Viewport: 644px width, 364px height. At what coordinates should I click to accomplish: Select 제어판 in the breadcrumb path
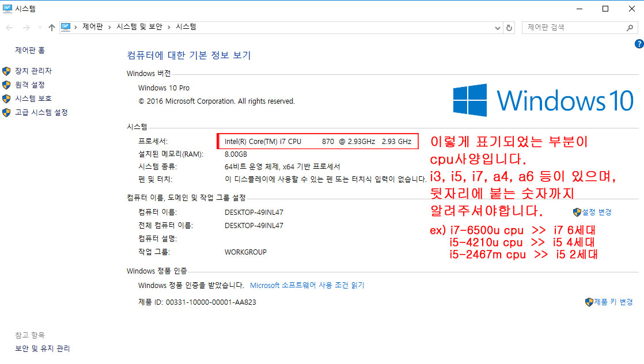point(93,26)
